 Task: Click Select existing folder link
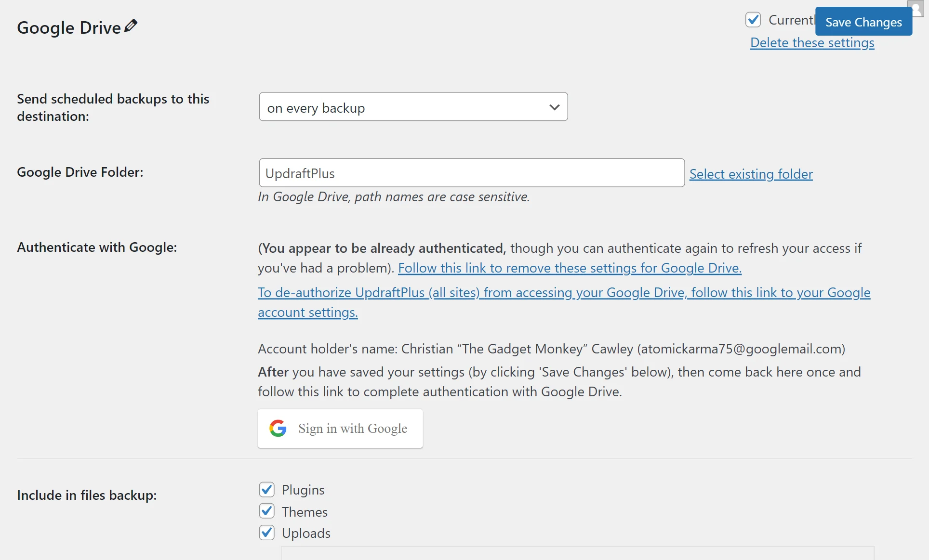pos(751,174)
